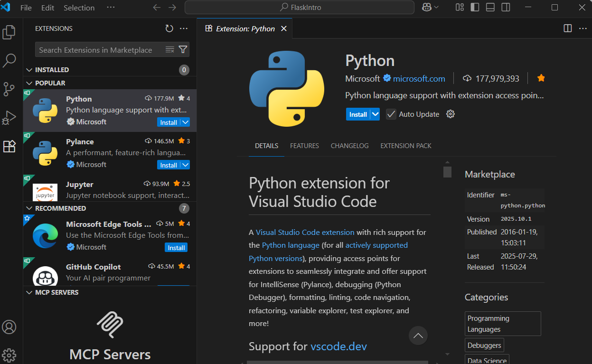
Task: Open the Source Control view
Action: click(9, 89)
